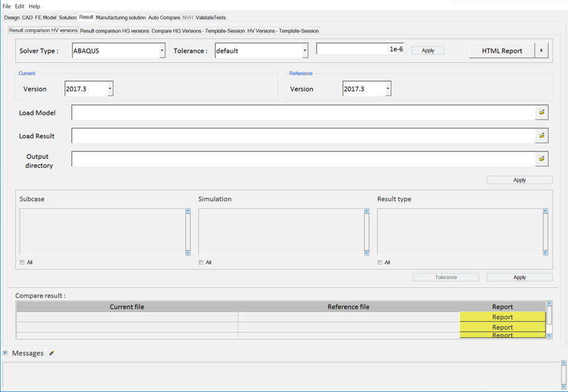Click the first yellow Report cell
Screen dimensions: 568x392
pos(502,317)
